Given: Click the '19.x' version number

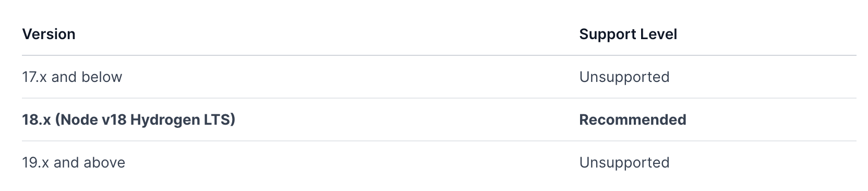Looking at the screenshot, I should click(35, 163).
